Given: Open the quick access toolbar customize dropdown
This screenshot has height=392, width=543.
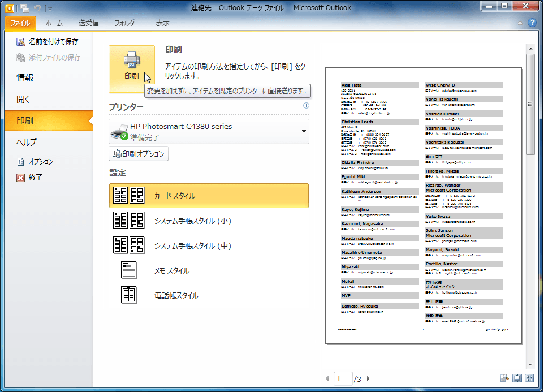Looking at the screenshot, I should click(50, 8).
